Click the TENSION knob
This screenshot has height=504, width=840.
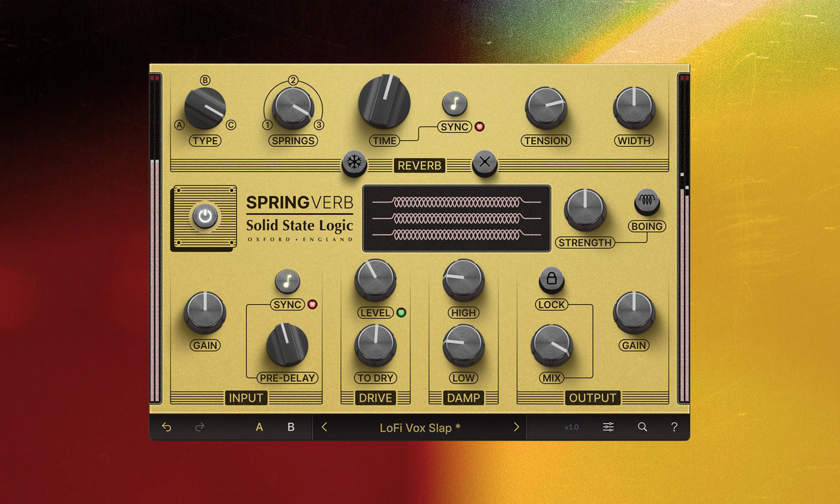546,108
